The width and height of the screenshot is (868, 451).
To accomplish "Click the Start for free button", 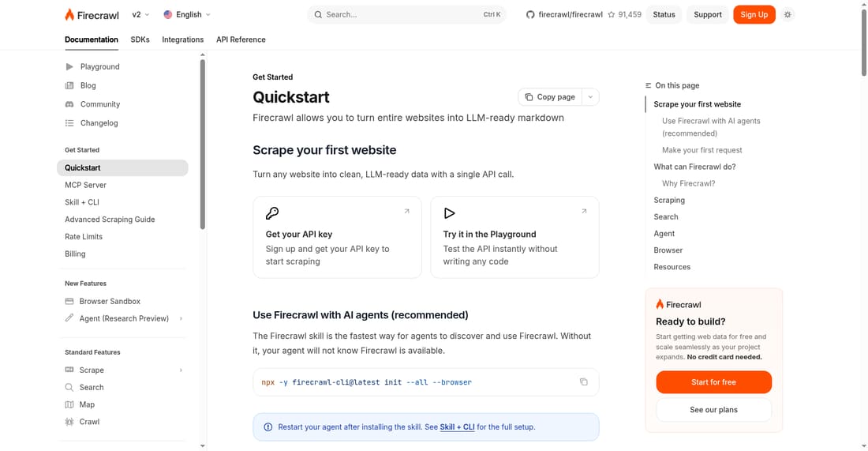I will tap(713, 381).
